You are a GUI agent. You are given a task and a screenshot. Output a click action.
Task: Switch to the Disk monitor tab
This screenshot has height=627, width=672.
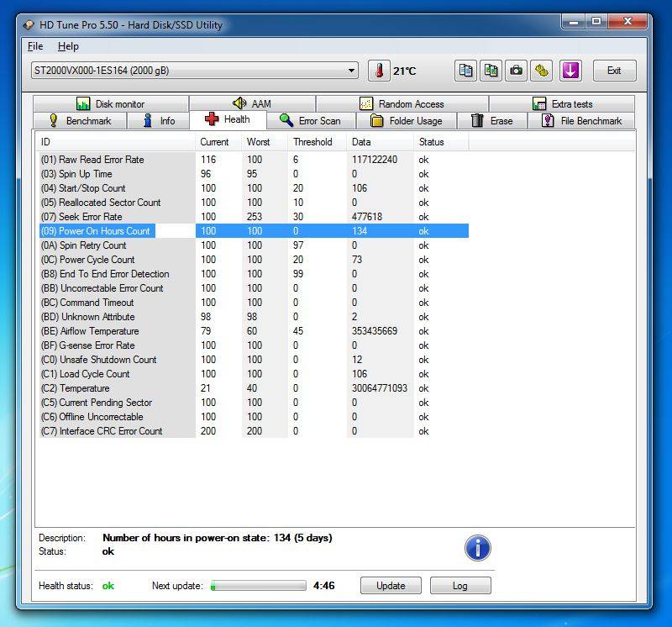tap(111, 103)
